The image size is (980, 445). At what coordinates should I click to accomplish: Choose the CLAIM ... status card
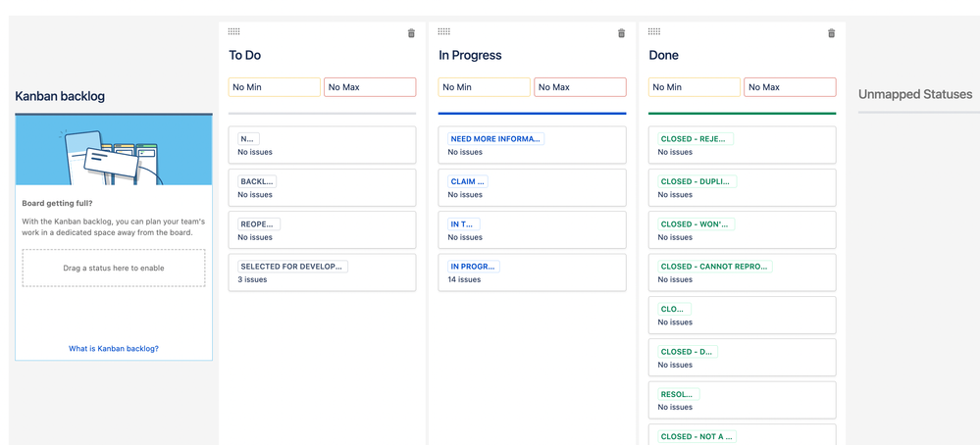(x=532, y=187)
